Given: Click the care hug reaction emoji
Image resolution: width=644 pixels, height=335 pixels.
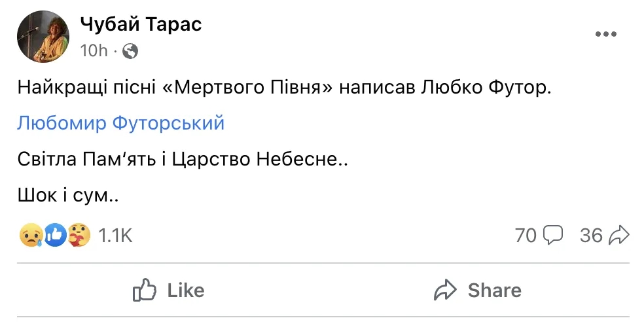Looking at the screenshot, I should tap(79, 236).
